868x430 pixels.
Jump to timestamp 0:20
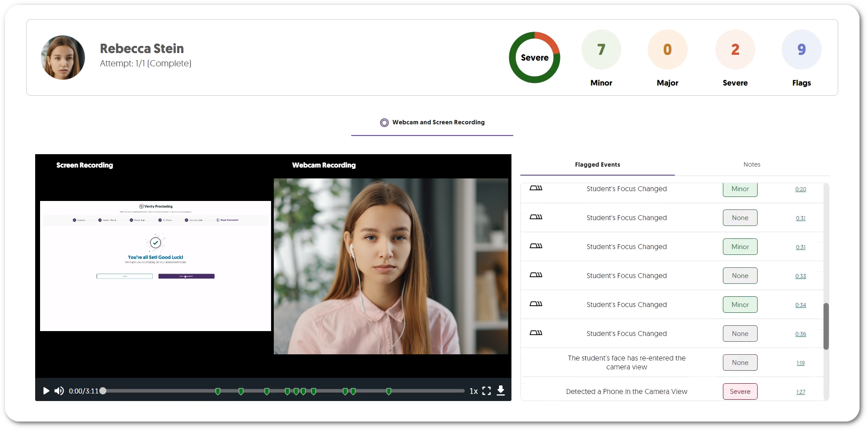click(800, 189)
